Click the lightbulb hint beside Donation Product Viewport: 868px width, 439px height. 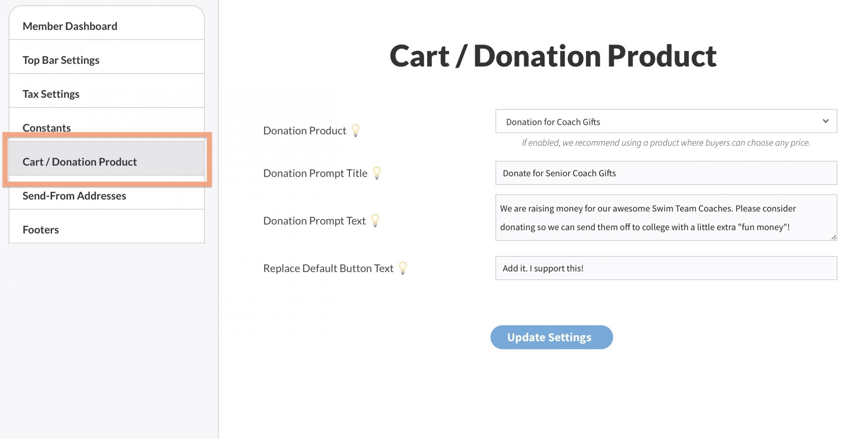[x=355, y=130]
